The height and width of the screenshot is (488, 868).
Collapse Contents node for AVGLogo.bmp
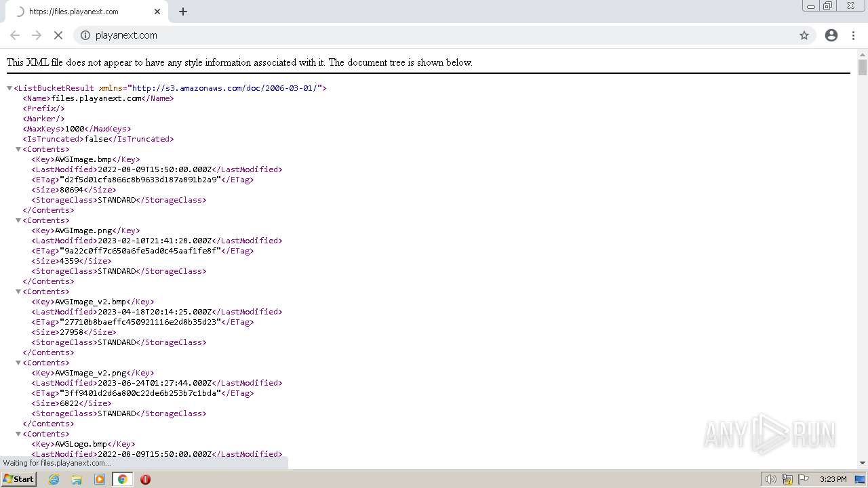coord(18,434)
